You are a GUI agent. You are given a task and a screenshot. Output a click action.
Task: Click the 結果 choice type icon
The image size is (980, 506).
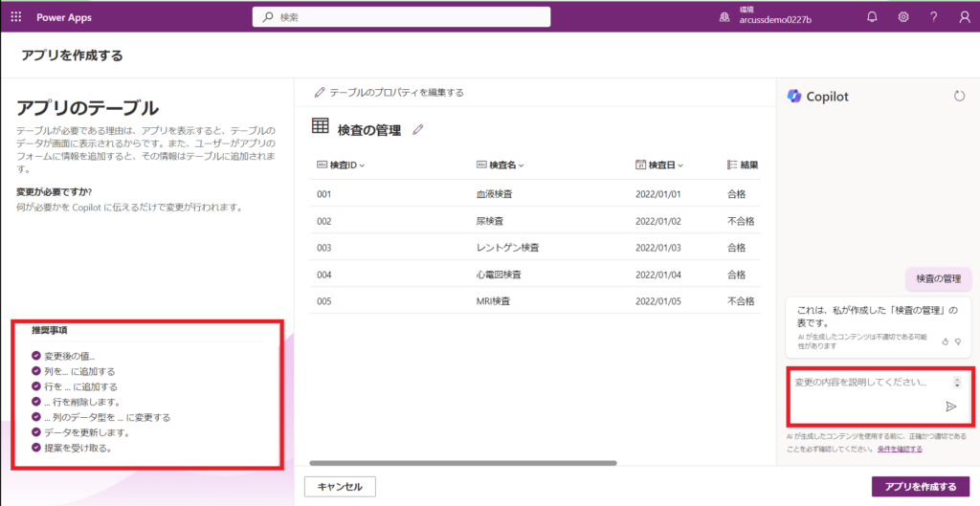[x=732, y=165]
